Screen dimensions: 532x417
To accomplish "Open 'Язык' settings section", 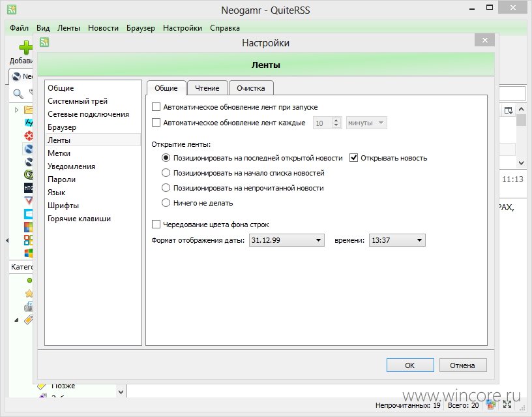I will pos(93,193).
